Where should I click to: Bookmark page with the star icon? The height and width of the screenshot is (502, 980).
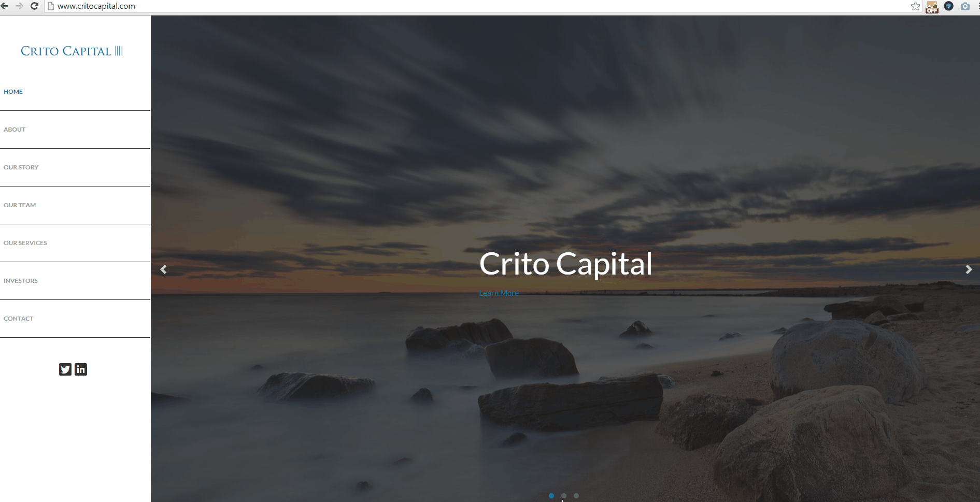pyautogui.click(x=916, y=6)
